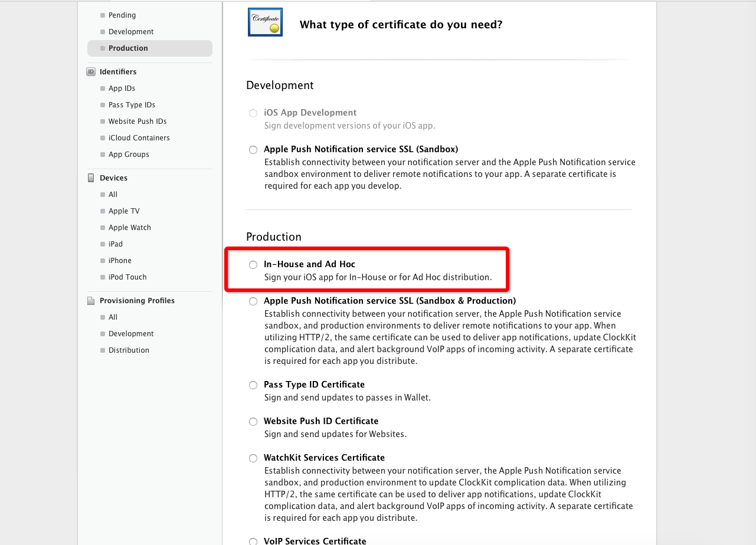Click the Identifiers section heading
The image size is (756, 545).
(118, 72)
